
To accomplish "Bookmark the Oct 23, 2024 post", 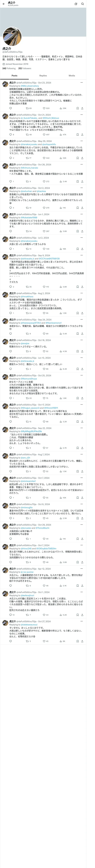I will pyautogui.click(x=77, y=108).
